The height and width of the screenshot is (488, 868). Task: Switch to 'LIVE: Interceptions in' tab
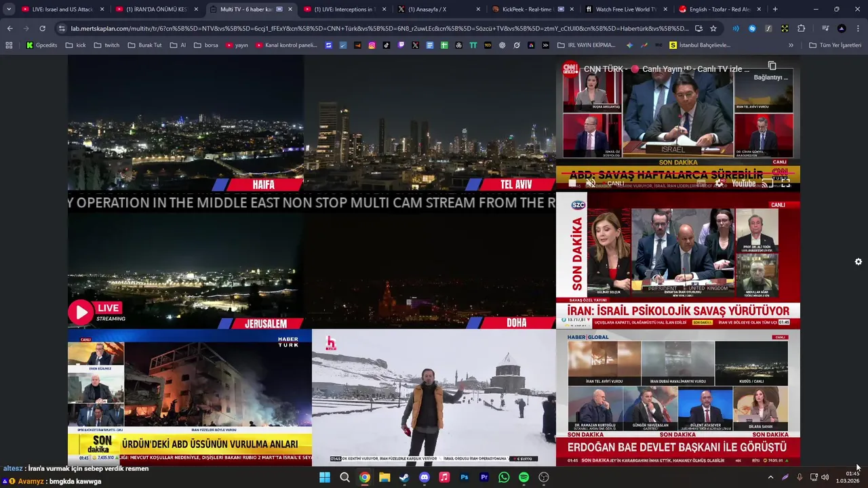pyautogui.click(x=344, y=9)
